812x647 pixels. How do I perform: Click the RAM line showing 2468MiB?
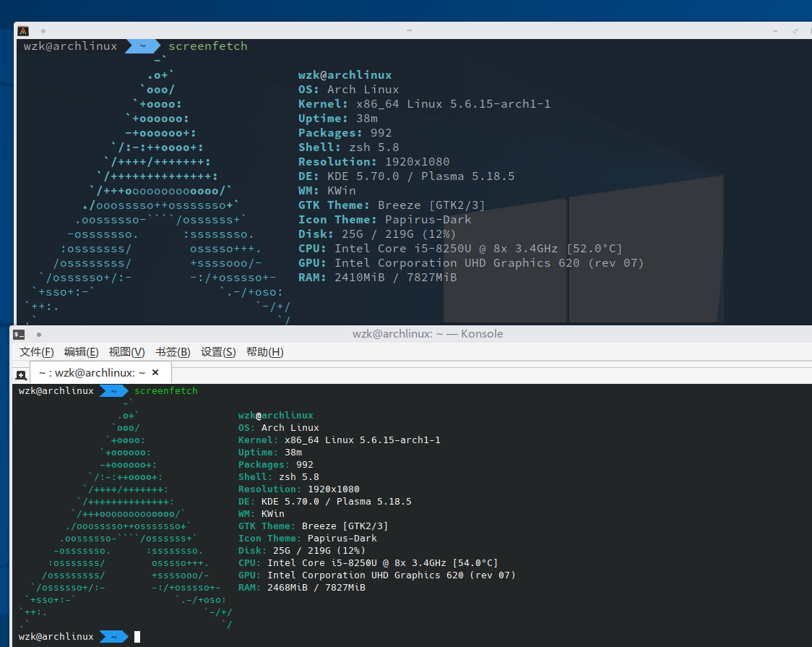click(302, 588)
